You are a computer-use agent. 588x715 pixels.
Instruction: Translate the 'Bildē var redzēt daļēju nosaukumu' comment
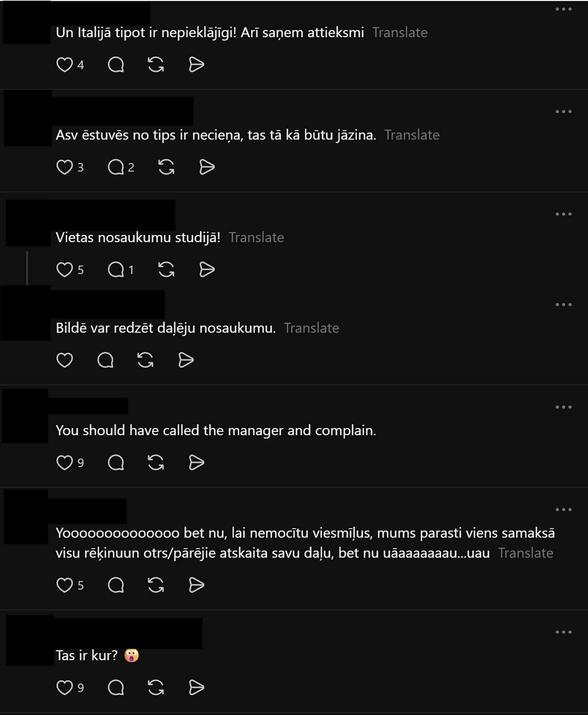312,328
